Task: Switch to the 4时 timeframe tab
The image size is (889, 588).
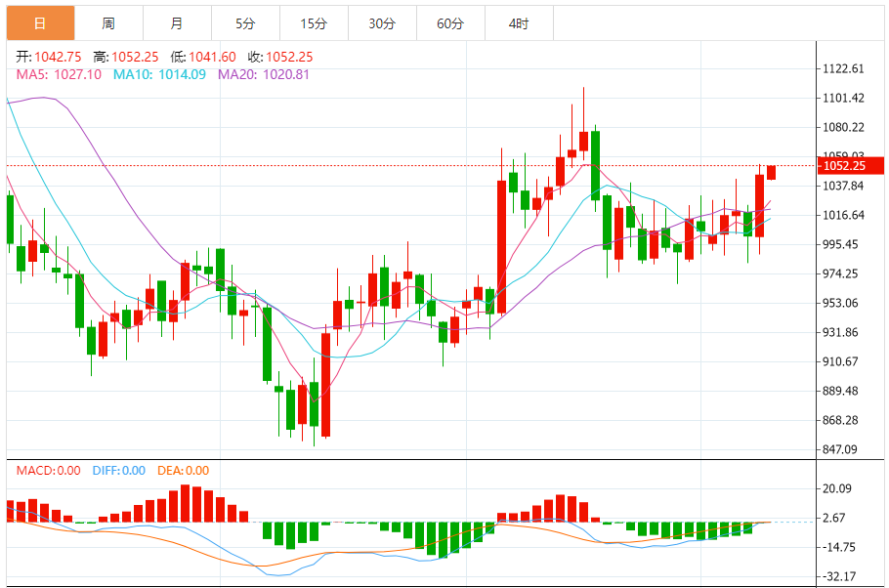Action: (519, 23)
